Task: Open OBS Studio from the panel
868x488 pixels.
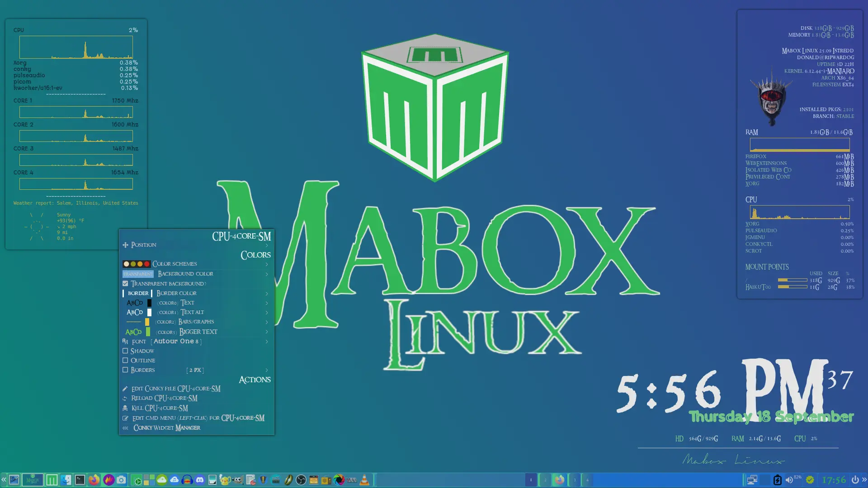Action: pos(301,480)
